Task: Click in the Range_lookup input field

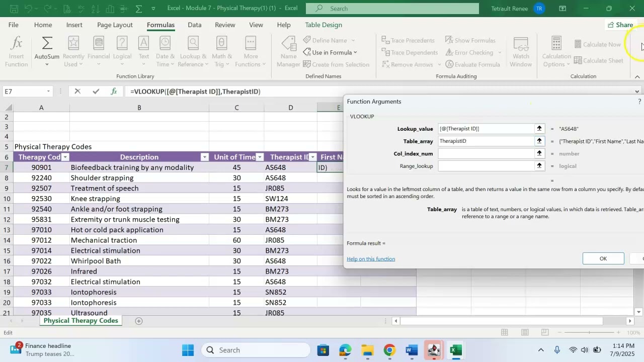Action: [x=486, y=166]
